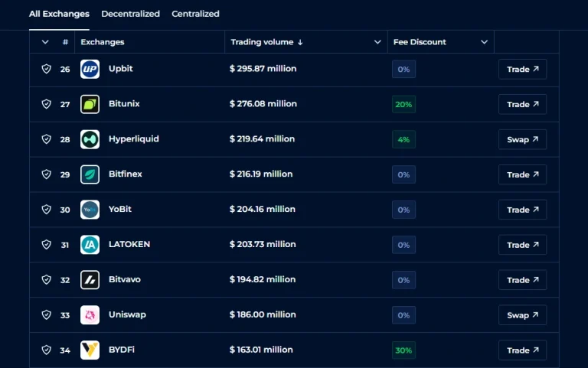The height and width of the screenshot is (368, 588).
Task: Click the Hyperliquid exchange logo
Action: (x=90, y=139)
